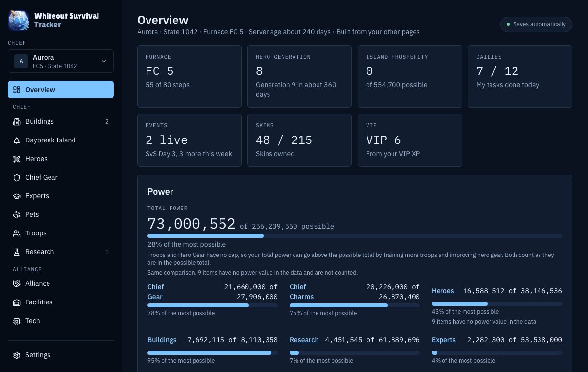
Task: Click the Experts 4% progress bar
Action: point(497,353)
